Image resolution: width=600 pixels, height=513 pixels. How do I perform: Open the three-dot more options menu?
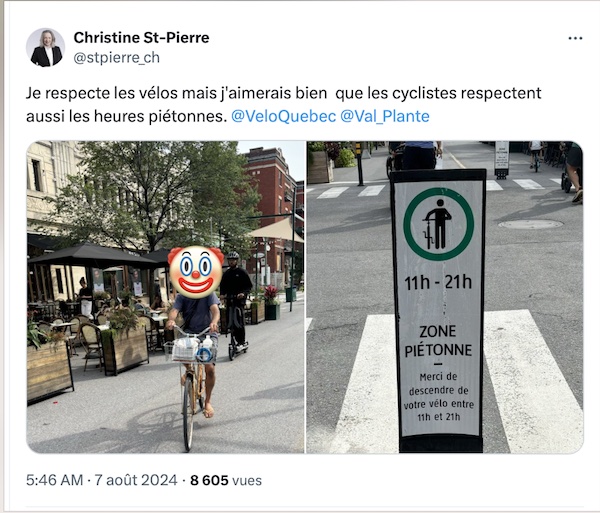point(575,38)
